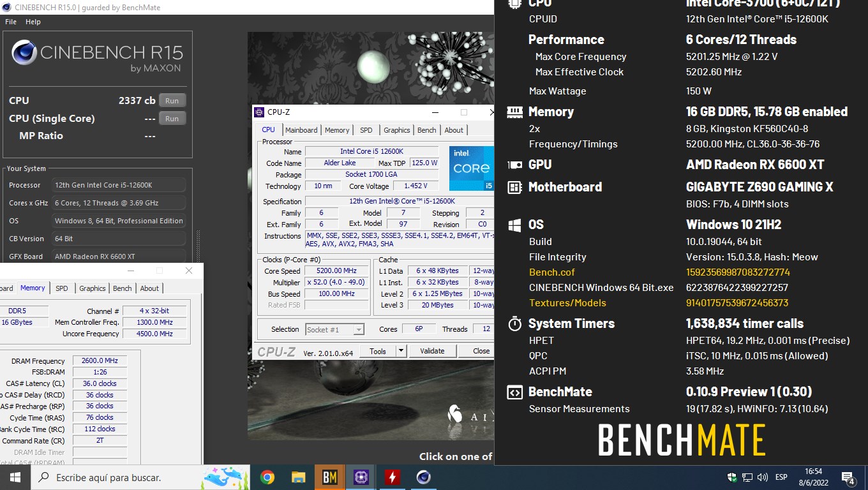
Task: Click the GPU card icon in BenchMate
Action: pos(514,165)
